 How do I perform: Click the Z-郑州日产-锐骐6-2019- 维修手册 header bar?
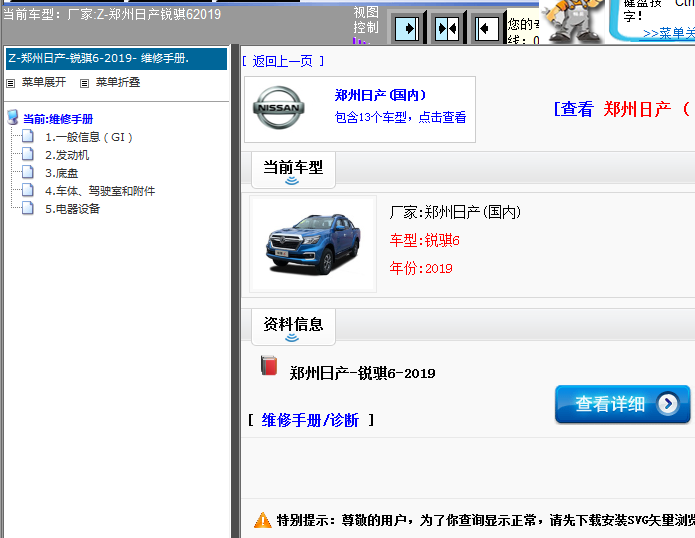click(117, 58)
